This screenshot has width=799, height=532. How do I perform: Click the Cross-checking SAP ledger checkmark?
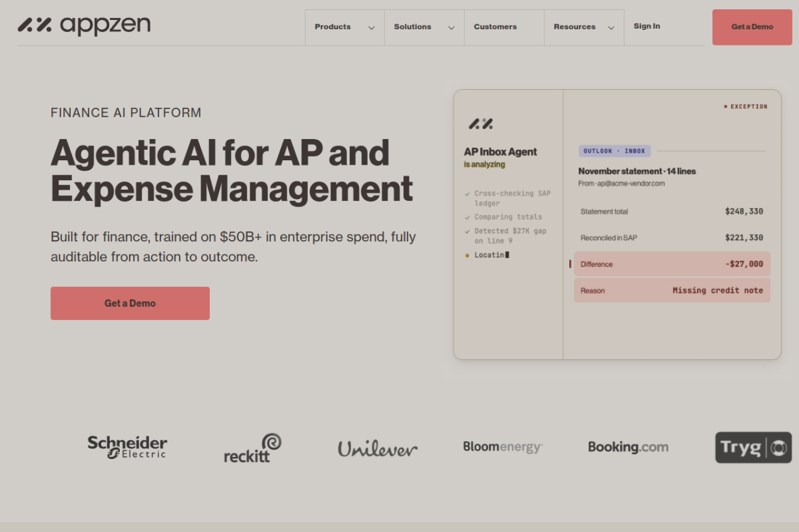[468, 194]
